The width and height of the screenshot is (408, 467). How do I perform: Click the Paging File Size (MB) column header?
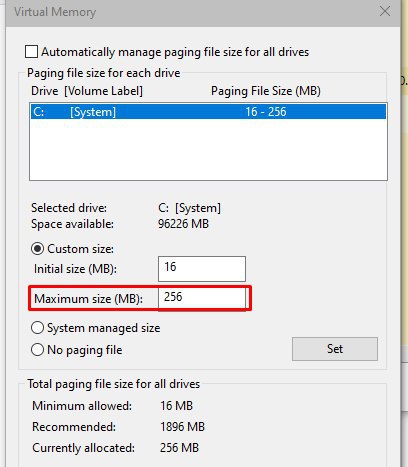coord(266,91)
